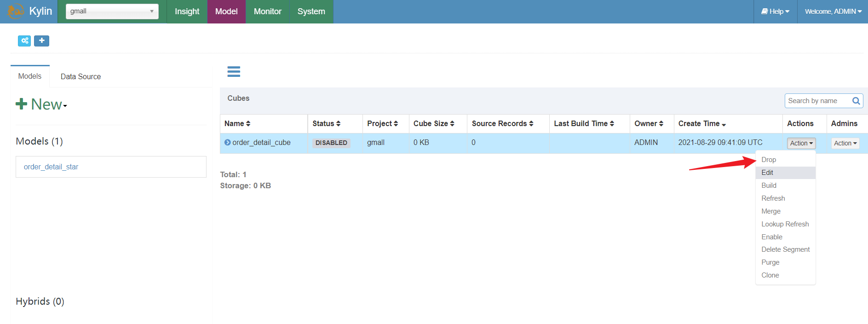Screen dimensions: 868x324
Task: Open the Help dropdown menu
Action: [776, 12]
